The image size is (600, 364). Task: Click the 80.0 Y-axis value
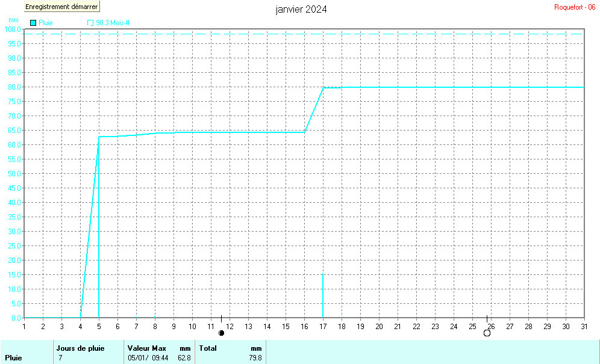(x=14, y=87)
